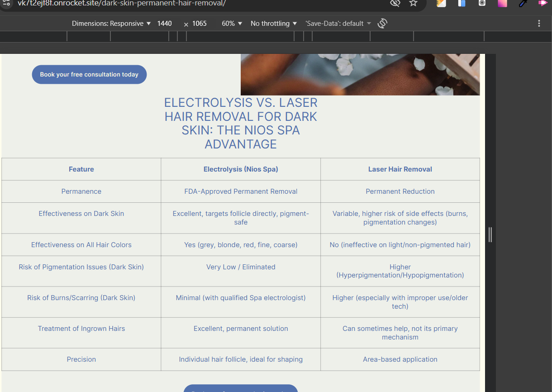Click Higher (Hyperpigmentation/Hypopigmentation) cell
552x392 pixels.
point(400,271)
